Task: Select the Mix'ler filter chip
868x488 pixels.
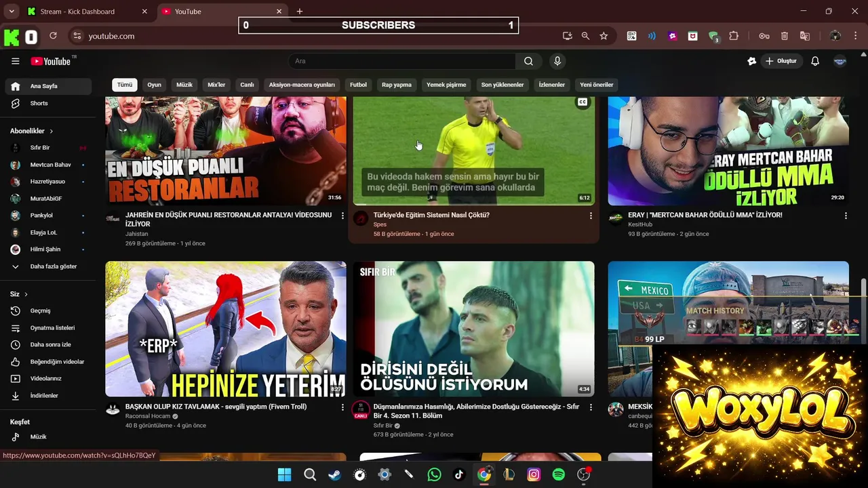Action: point(216,85)
